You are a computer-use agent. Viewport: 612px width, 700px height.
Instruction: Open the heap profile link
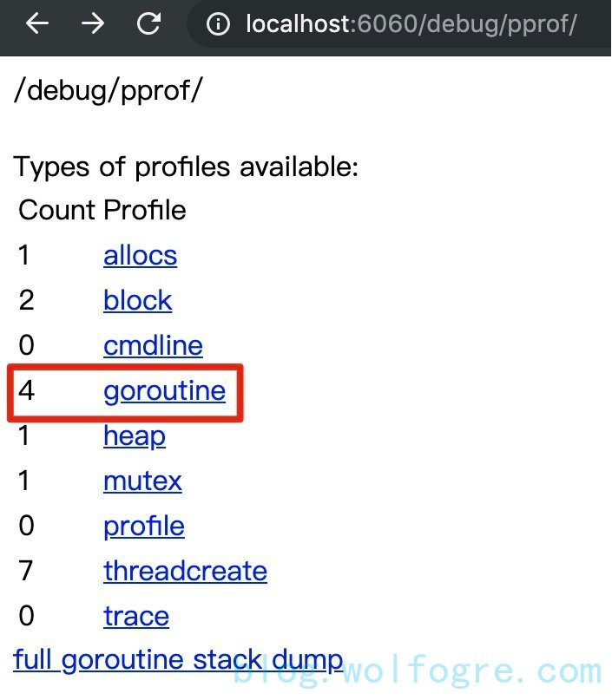(134, 435)
